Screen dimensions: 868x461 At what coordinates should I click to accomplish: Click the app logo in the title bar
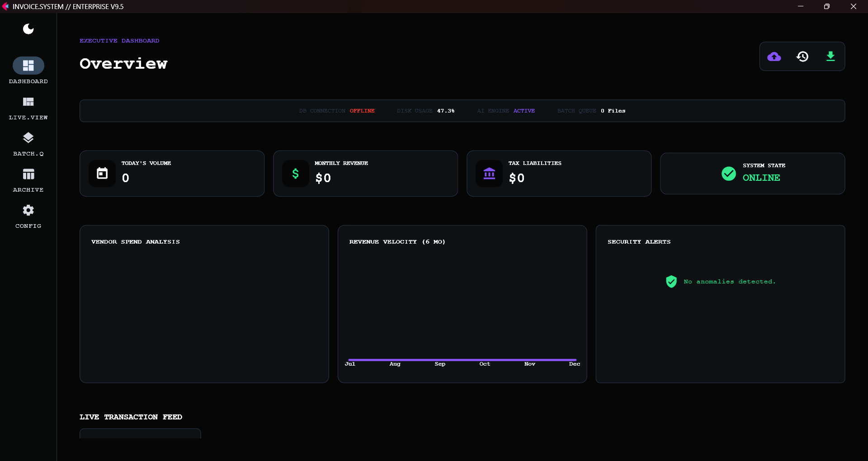[6, 6]
